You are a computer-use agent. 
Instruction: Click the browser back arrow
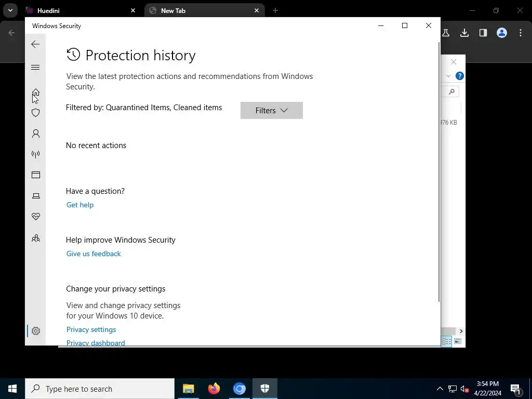pyautogui.click(x=11, y=33)
